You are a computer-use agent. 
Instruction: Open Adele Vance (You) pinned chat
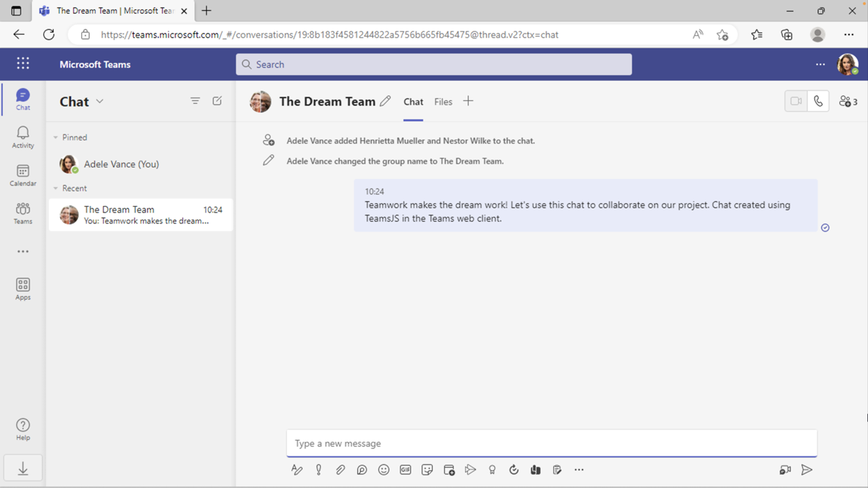140,164
